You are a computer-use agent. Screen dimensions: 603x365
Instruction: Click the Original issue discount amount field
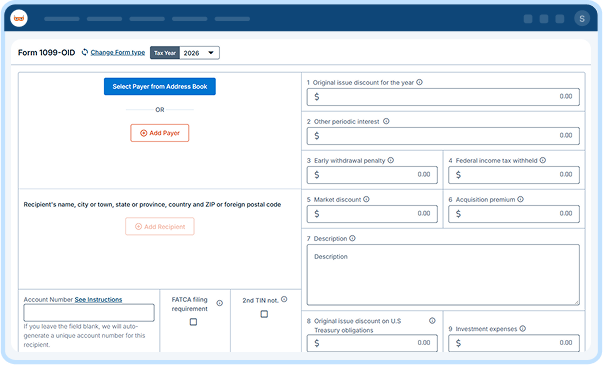(443, 97)
